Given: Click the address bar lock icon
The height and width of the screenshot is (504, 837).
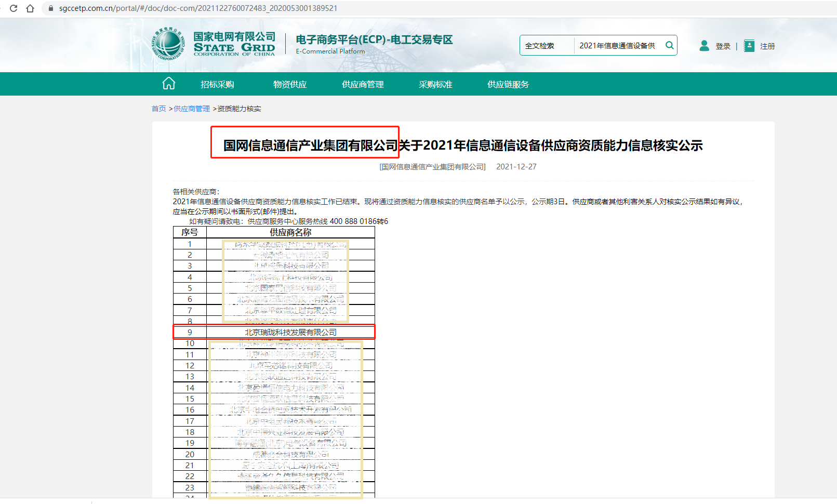Looking at the screenshot, I should tap(51, 8).
